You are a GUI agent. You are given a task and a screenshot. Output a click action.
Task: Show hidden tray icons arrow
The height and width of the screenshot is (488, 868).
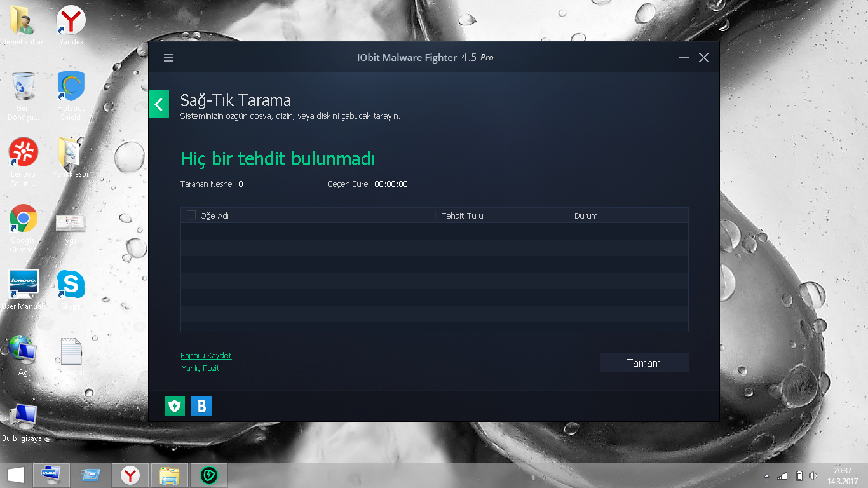click(766, 476)
